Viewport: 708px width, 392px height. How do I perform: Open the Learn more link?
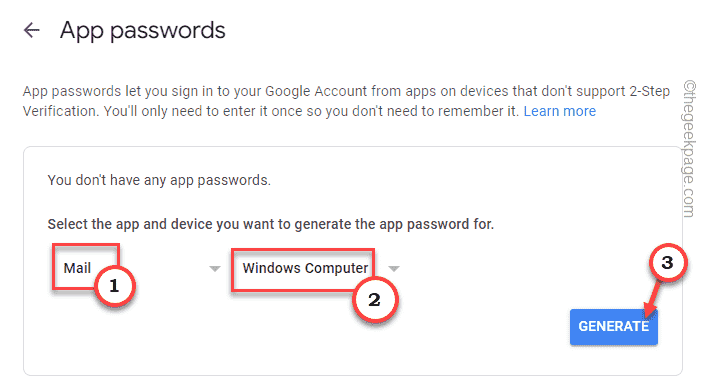559,111
